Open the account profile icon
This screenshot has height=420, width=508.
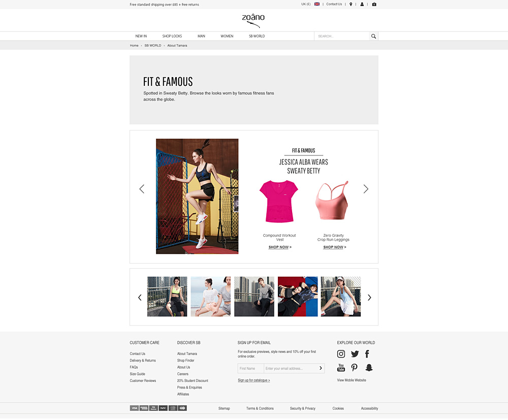click(362, 4)
